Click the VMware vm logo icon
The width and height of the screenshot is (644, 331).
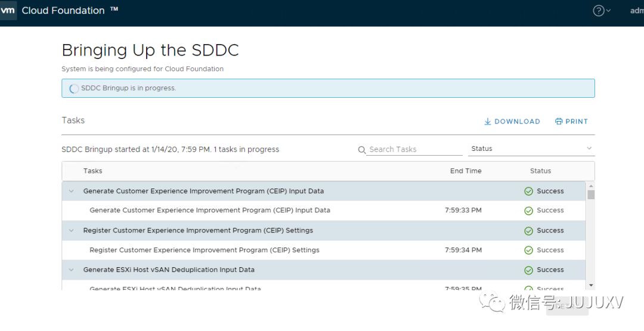(8, 11)
